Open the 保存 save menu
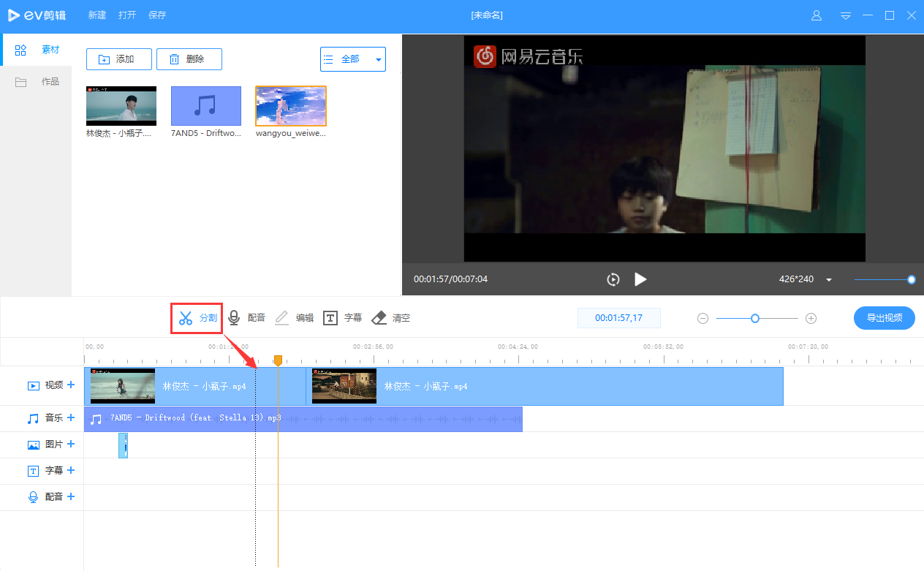924x571 pixels. [x=156, y=15]
